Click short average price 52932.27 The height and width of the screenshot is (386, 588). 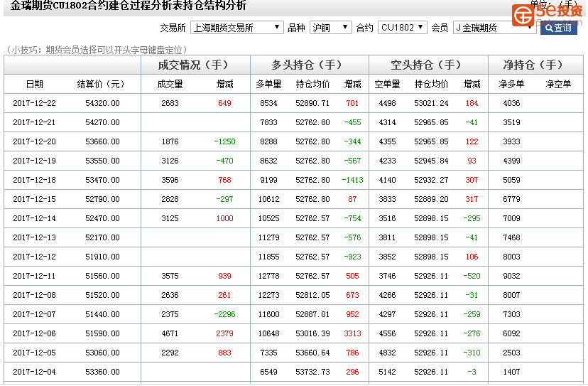coord(431,180)
